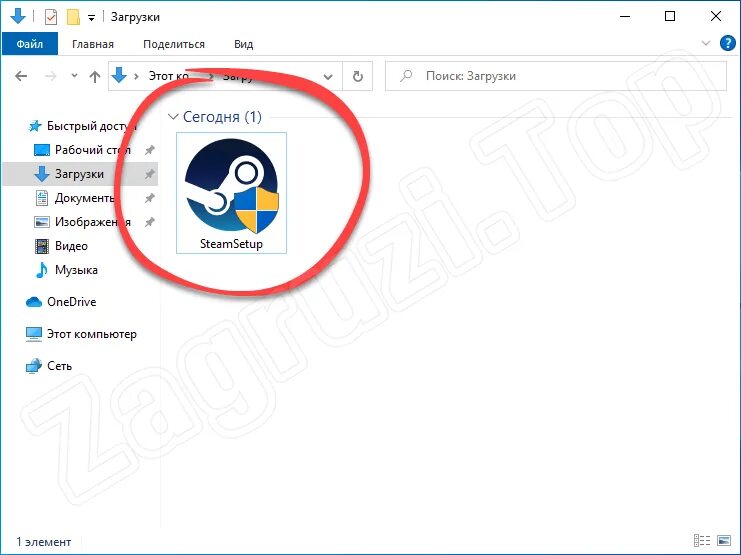Click the pin icon beside Загрузки
The width and height of the screenshot is (741, 555).
pyautogui.click(x=149, y=174)
